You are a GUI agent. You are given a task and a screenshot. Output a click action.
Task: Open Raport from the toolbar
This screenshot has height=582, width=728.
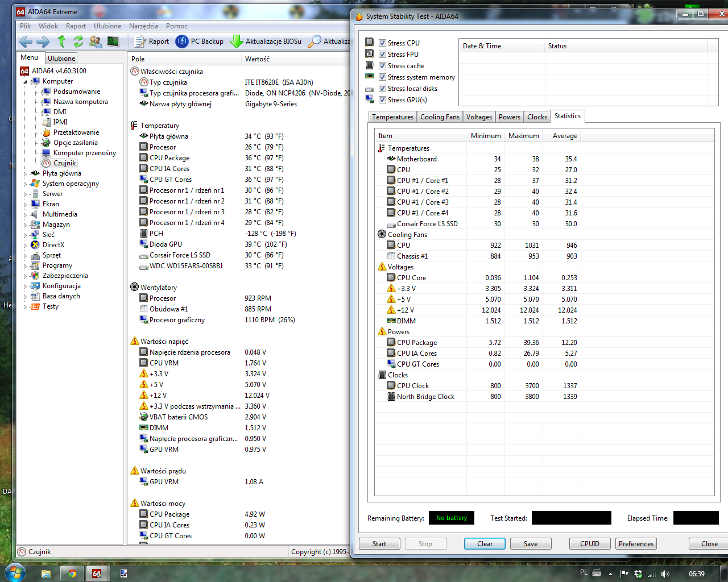tap(152, 41)
